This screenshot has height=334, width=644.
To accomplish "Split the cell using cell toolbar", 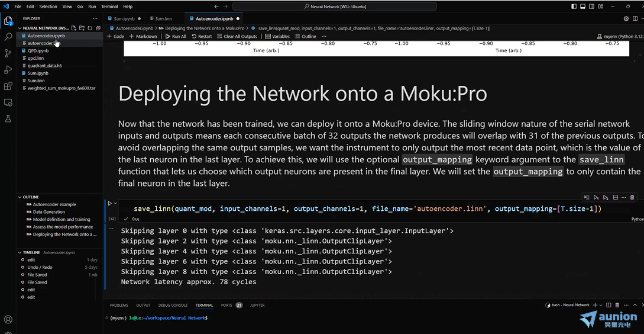I will point(615,197).
